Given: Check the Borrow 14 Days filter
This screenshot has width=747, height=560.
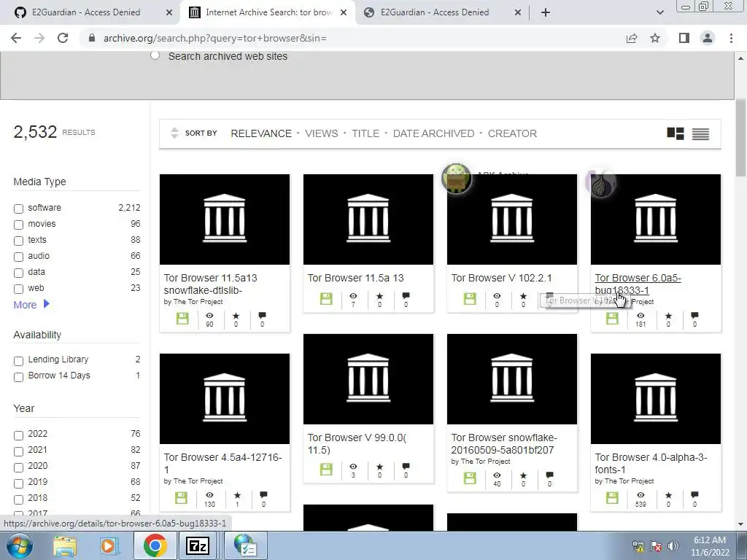Looking at the screenshot, I should (18, 377).
